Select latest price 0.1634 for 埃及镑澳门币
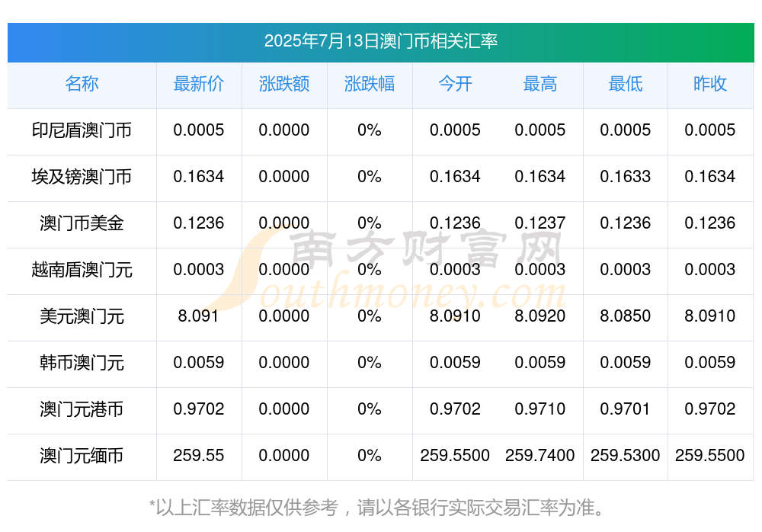This screenshot has width=762, height=532. point(199,177)
